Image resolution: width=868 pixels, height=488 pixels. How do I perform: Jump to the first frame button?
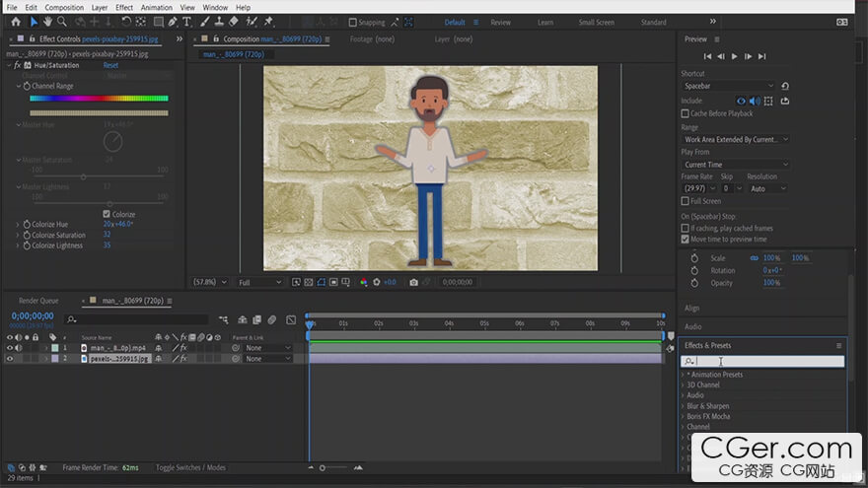[707, 56]
